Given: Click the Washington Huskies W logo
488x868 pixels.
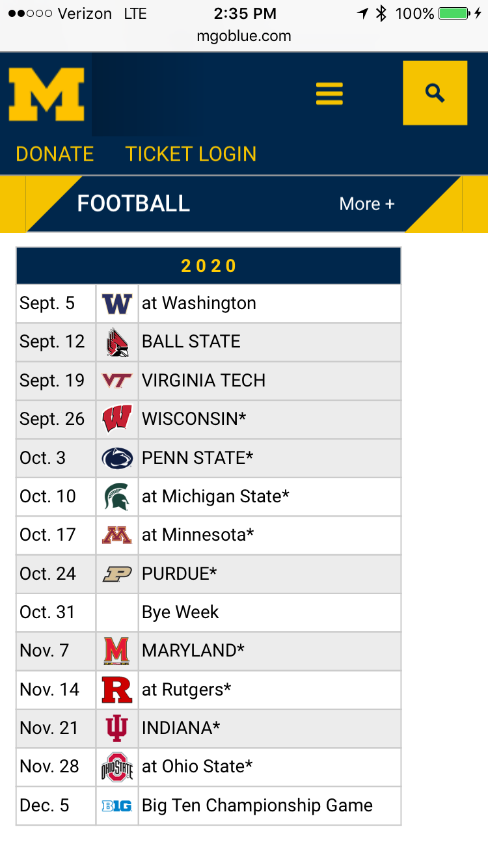Looking at the screenshot, I should [x=117, y=304].
